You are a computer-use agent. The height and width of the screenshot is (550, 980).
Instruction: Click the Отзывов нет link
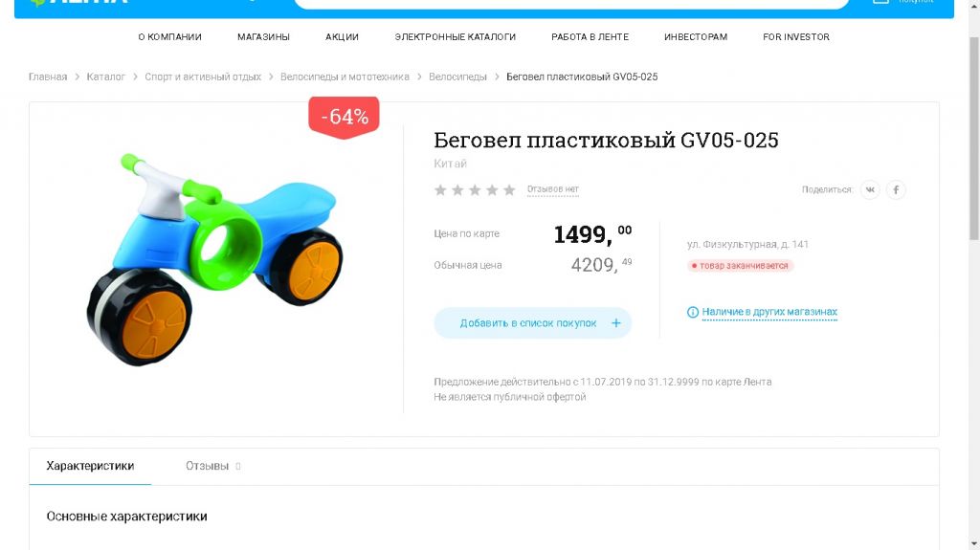click(553, 188)
